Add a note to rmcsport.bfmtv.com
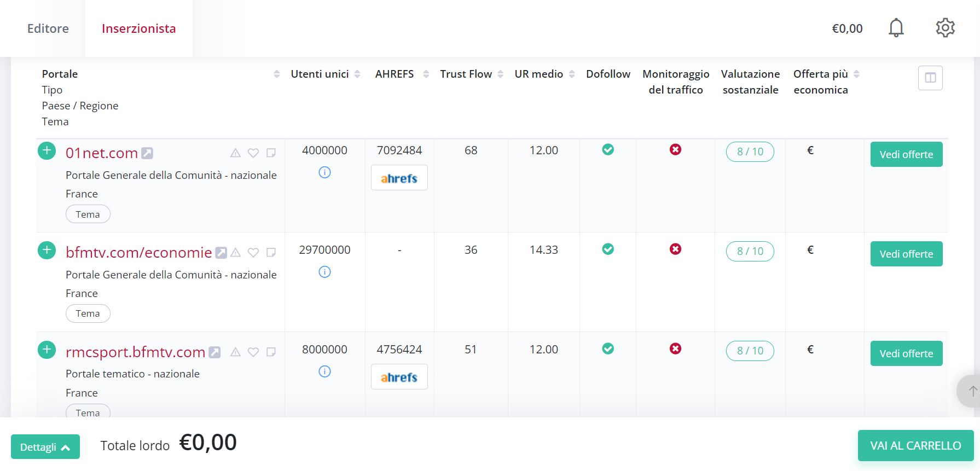This screenshot has width=980, height=471. [271, 352]
